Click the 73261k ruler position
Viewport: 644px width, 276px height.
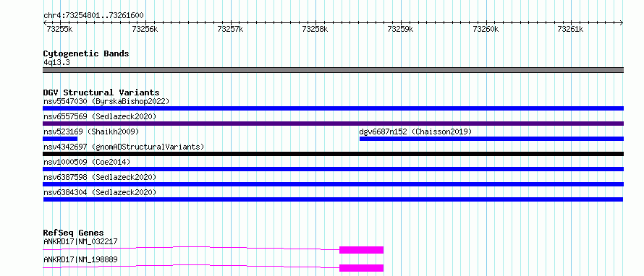click(571, 29)
